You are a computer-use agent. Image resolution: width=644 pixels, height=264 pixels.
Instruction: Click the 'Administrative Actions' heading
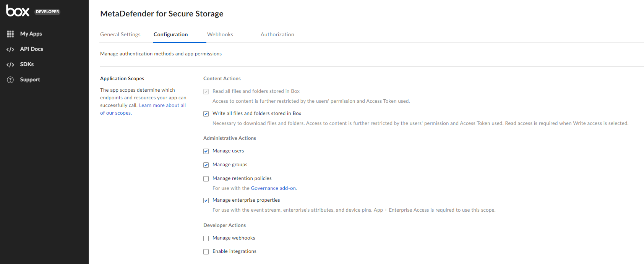230,138
